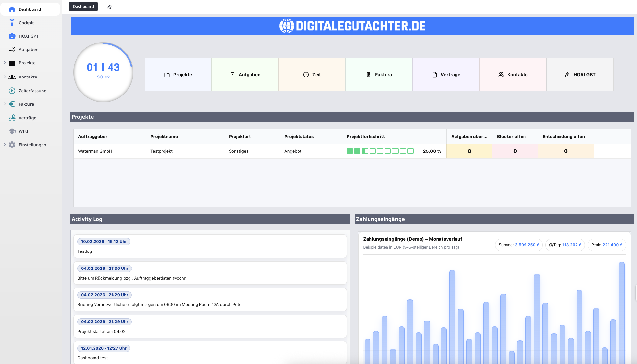Click the Einstellungen gear icon
The image size is (637, 364).
tap(12, 145)
